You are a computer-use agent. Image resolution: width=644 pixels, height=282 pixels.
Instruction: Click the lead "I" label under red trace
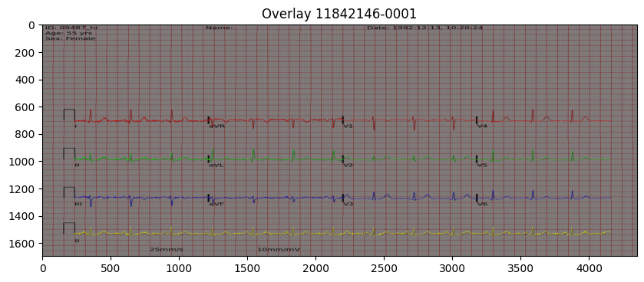pyautogui.click(x=75, y=126)
